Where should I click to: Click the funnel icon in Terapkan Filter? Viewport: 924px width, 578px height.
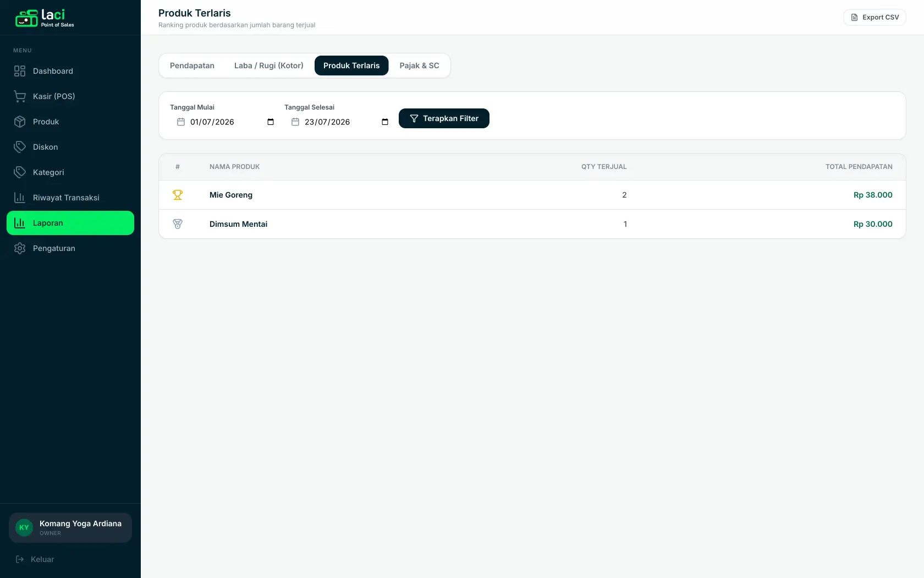pyautogui.click(x=414, y=118)
